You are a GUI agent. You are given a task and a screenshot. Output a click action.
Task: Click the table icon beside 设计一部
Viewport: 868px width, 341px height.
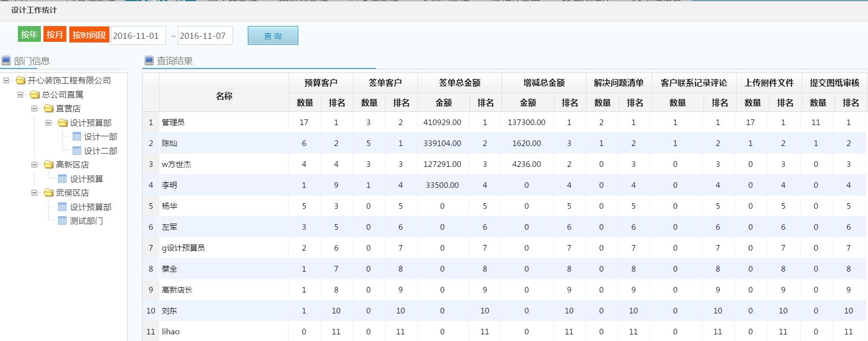click(x=77, y=137)
